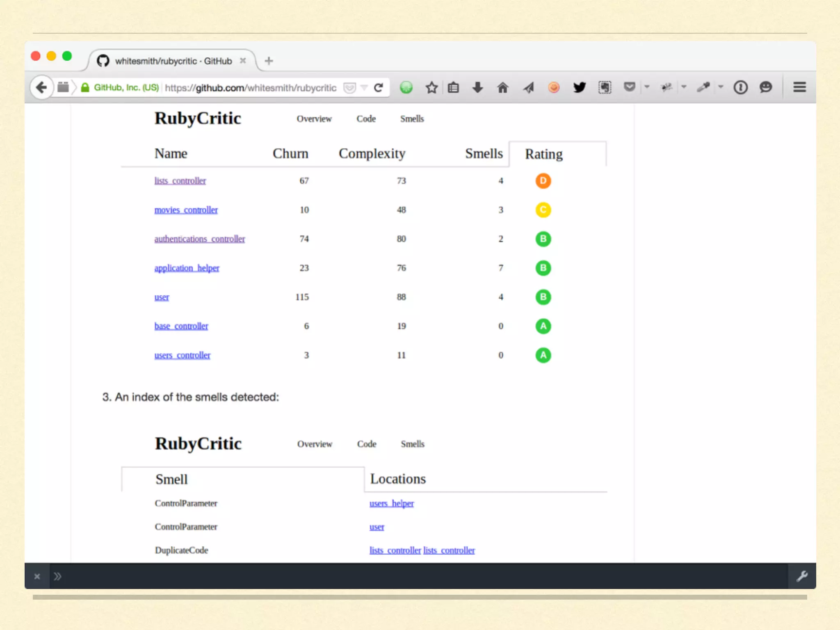
Task: Bookmark this page with the star icon
Action: [431, 87]
